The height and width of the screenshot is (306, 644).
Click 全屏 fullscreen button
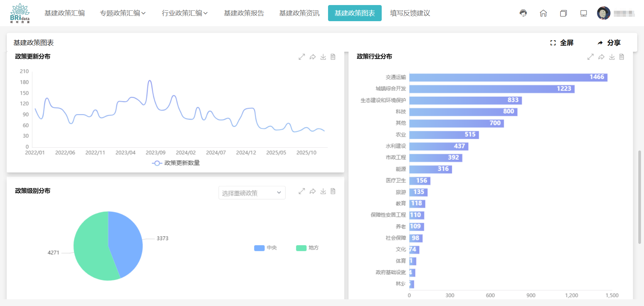click(562, 43)
